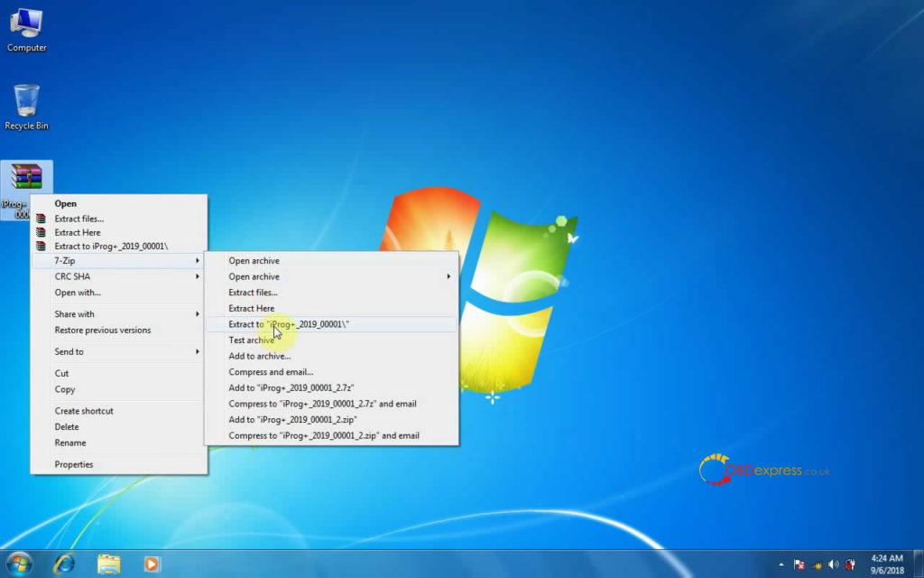Choose Extract Here in 7-Zip submenu

331,309
